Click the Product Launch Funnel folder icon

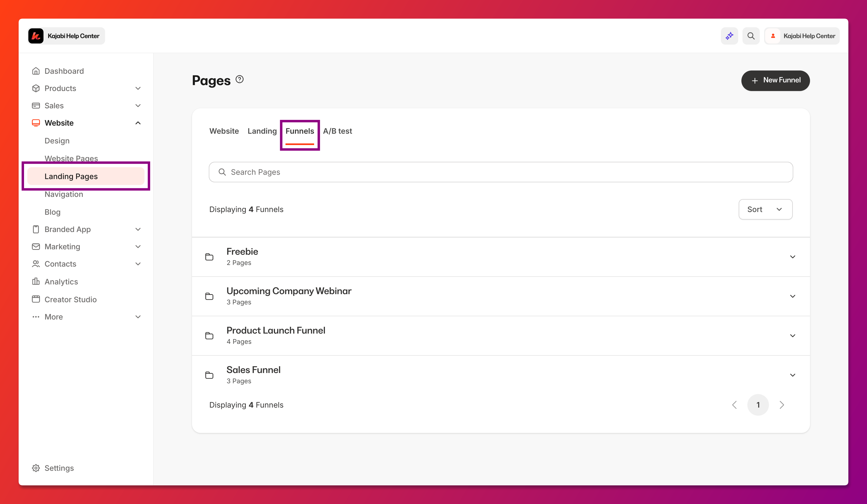tap(209, 336)
